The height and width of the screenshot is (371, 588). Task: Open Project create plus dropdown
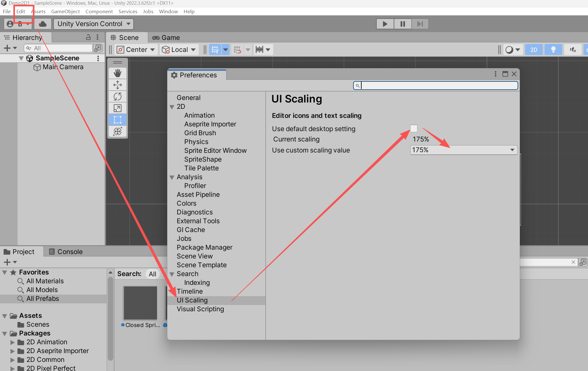(x=10, y=262)
